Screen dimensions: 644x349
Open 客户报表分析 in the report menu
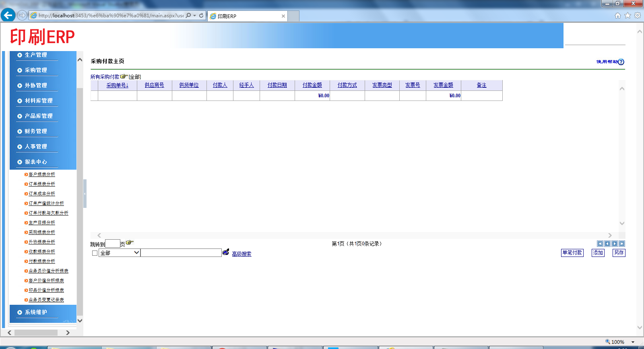coord(42,174)
